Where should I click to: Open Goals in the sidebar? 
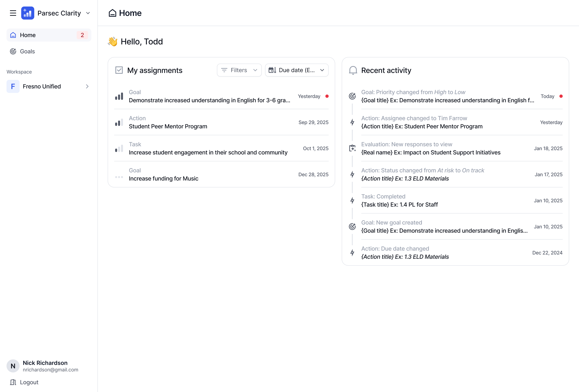pos(27,51)
